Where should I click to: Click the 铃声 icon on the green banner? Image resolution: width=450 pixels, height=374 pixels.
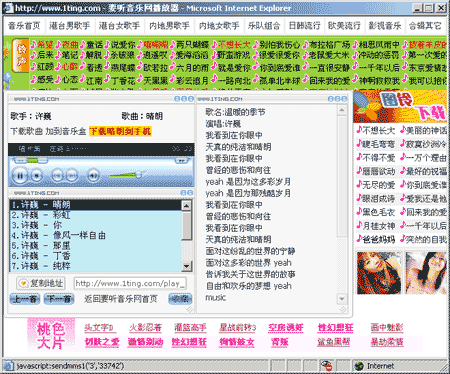21,55
